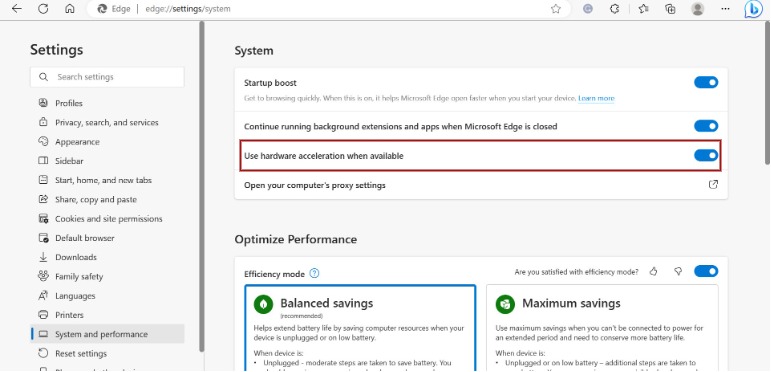
Task: Choose the Balanced savings card
Action: click(x=360, y=328)
